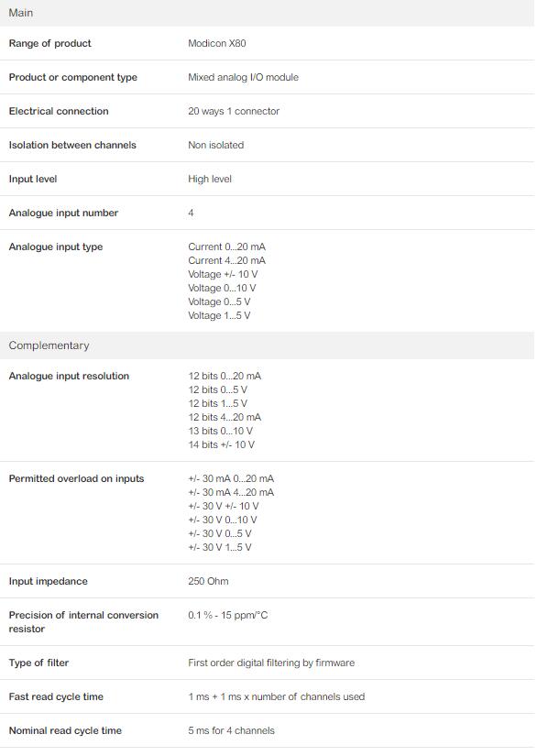
Task: Select the 0.1 % - 15 ppm/°C value
Action: [x=227, y=615]
